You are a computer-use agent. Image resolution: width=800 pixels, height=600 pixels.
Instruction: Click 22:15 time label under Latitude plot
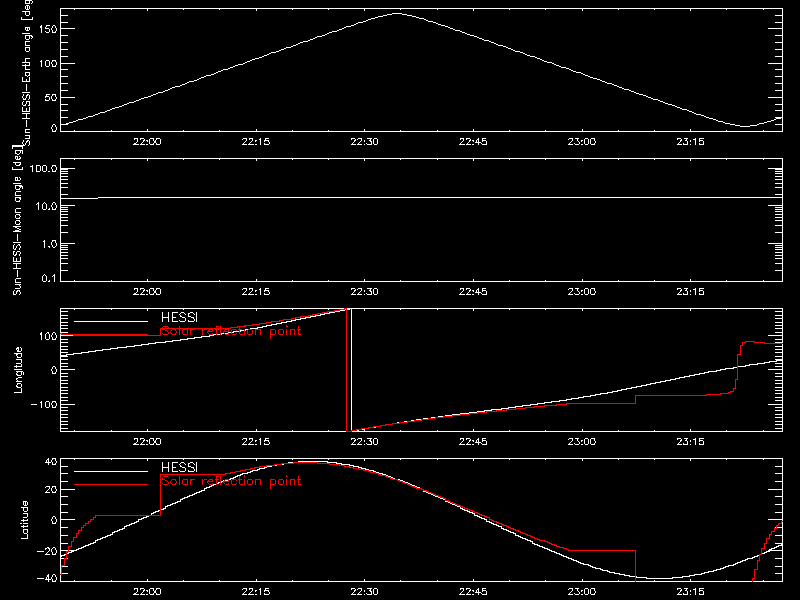256,592
